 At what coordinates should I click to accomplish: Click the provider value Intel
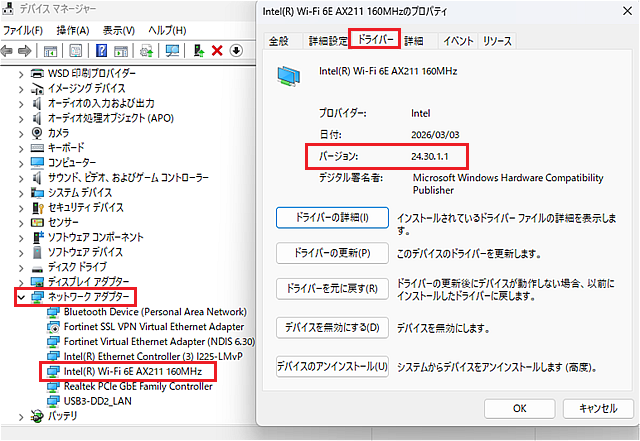coord(420,113)
